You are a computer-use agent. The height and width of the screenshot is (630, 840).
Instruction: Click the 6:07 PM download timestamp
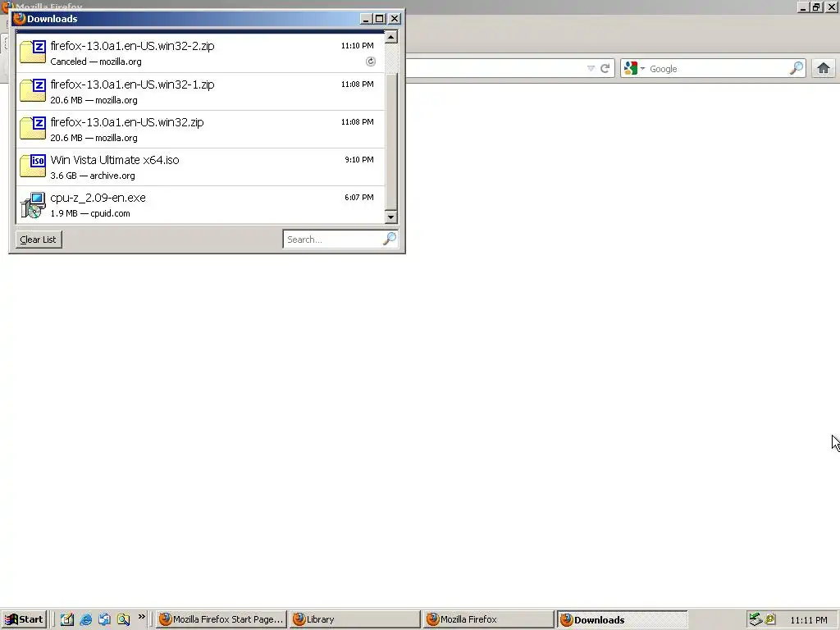pos(359,197)
